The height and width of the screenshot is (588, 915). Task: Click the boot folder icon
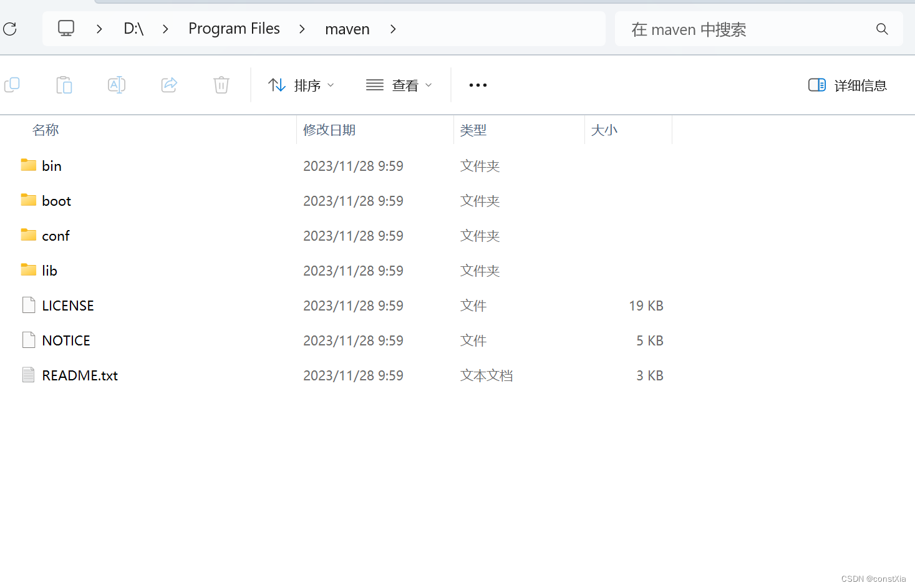tap(29, 200)
